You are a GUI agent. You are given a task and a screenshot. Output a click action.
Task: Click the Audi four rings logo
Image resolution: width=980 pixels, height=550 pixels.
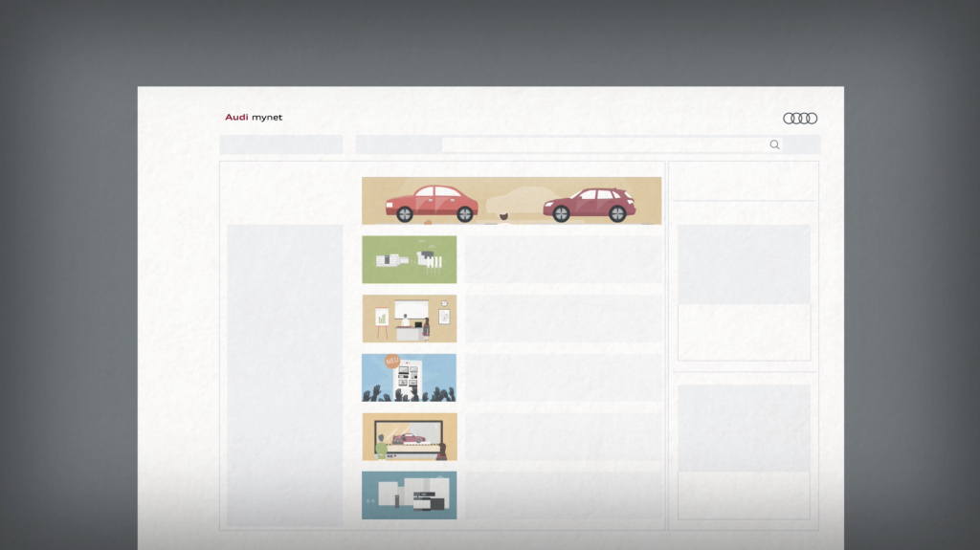coord(800,119)
